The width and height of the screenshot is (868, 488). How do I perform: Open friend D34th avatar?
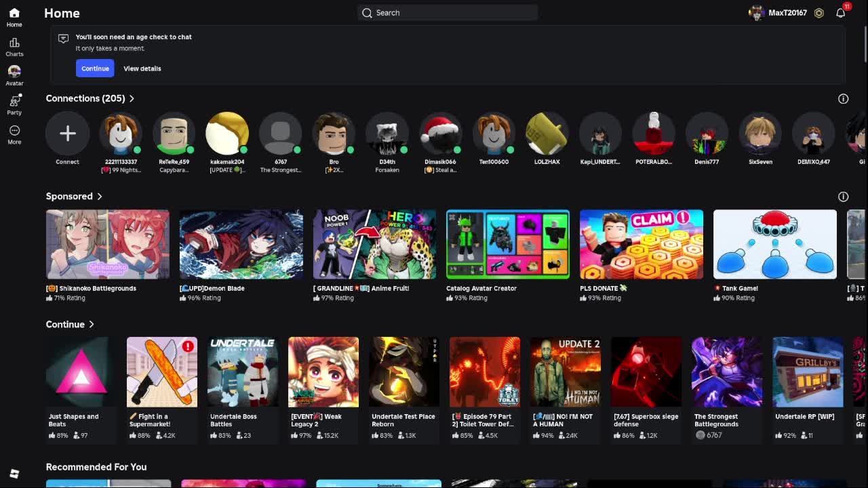387,134
